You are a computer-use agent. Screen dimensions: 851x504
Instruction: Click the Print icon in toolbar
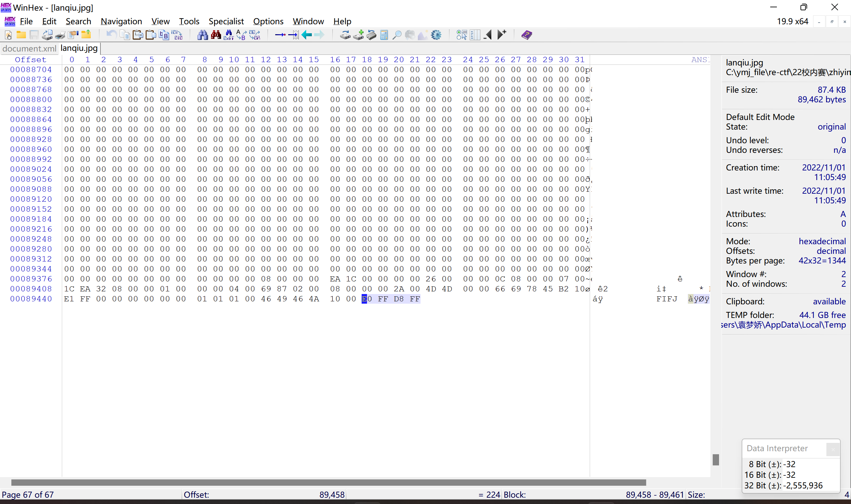[x=60, y=35]
